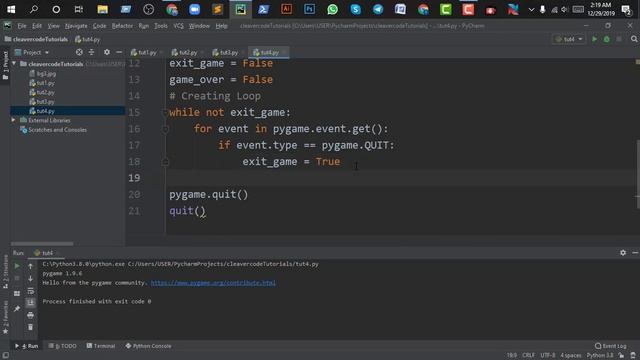Click the locate file target icon in Project panel

[79, 52]
